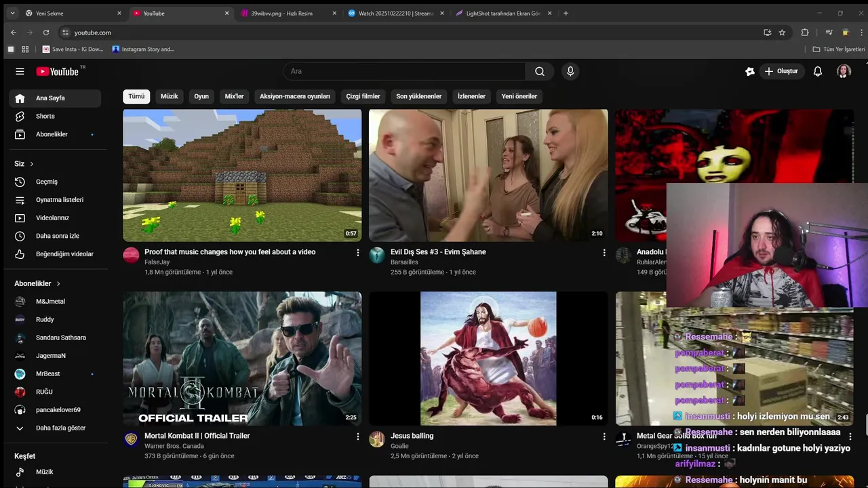The width and height of the screenshot is (868, 488).
Task: Switch to Yeni Sekme browser tab
Action: tap(73, 13)
